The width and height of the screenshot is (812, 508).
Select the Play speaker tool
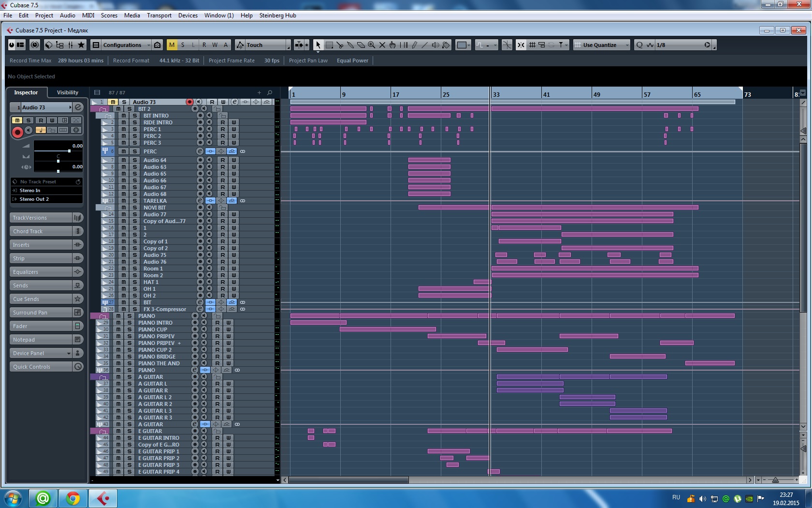[x=435, y=45]
